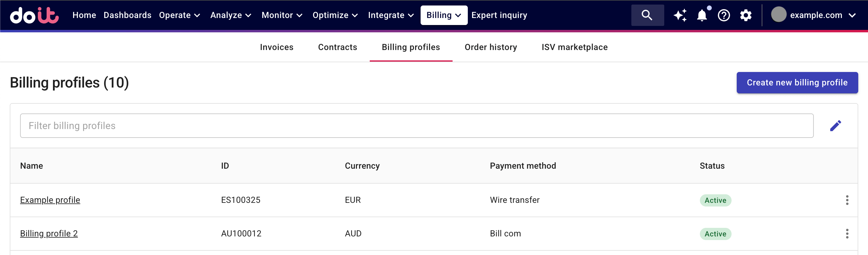Open the three-dot menu for Billing profile 2

pos(848,233)
